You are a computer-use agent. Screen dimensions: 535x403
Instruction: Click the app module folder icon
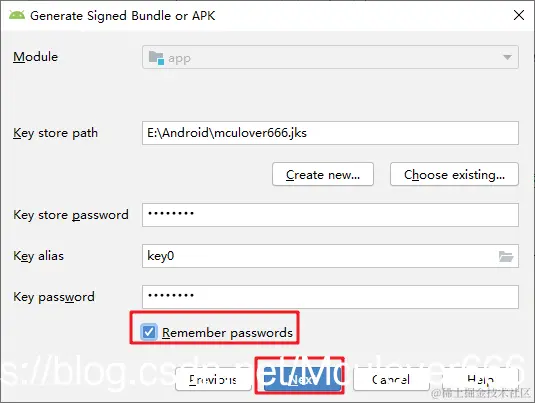tap(156, 58)
